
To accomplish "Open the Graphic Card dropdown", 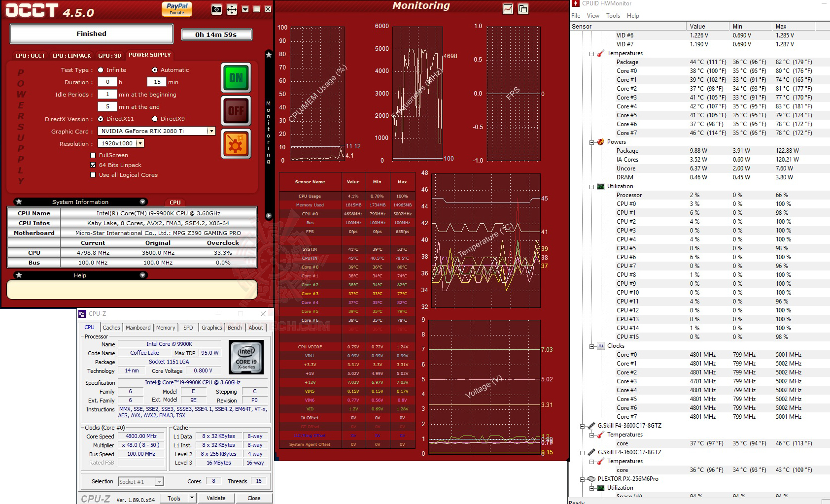I will click(211, 131).
